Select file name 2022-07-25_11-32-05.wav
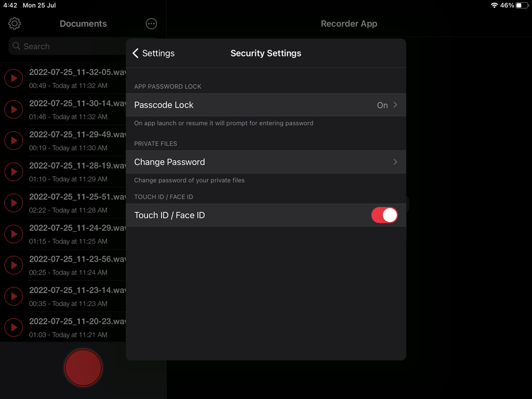This screenshot has width=532, height=399. (77, 72)
